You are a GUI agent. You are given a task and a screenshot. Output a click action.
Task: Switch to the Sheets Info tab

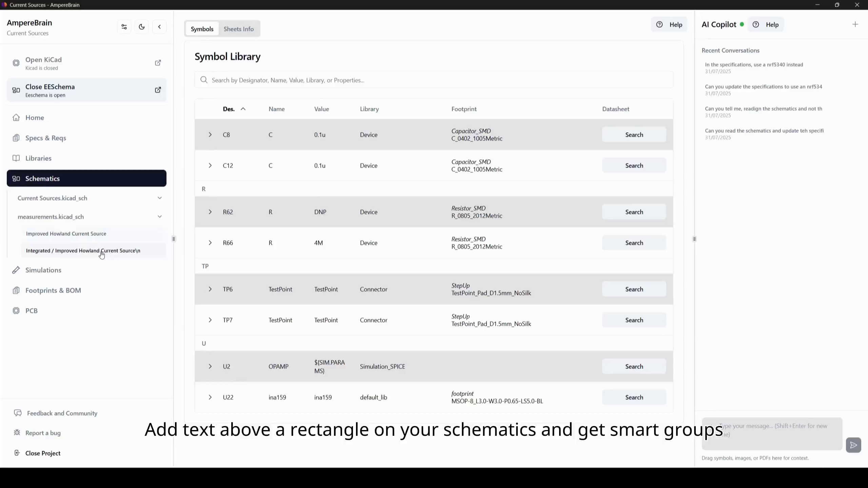239,29
